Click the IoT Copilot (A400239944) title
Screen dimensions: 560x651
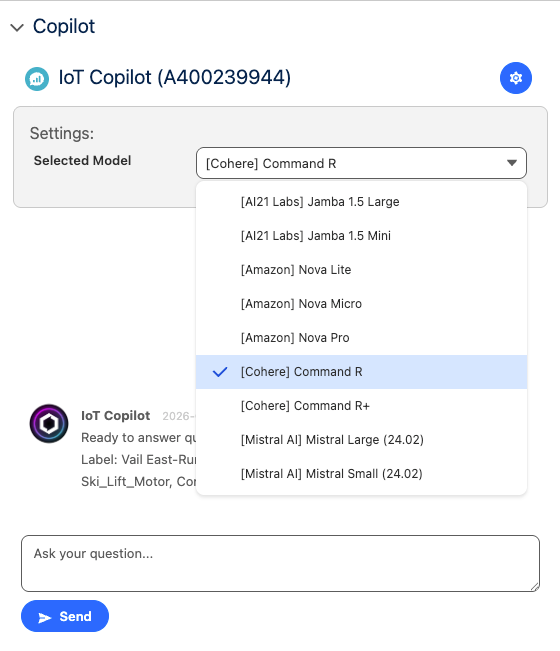[x=175, y=78]
